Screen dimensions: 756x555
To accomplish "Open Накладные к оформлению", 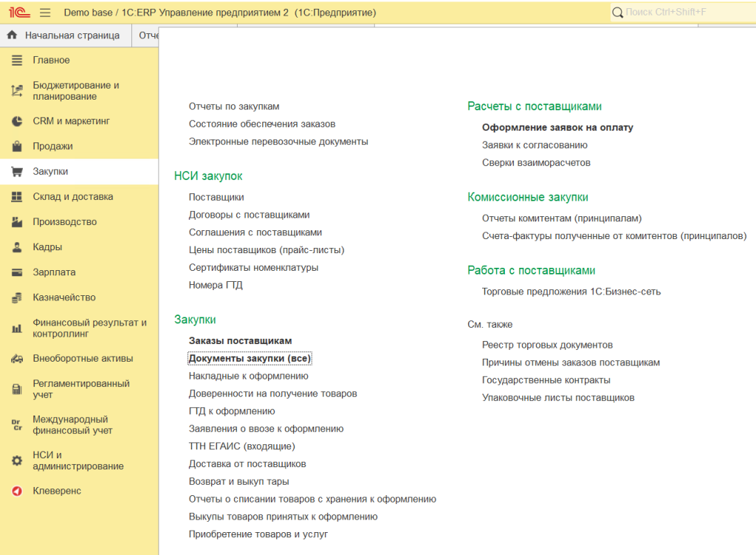I will coord(248,376).
